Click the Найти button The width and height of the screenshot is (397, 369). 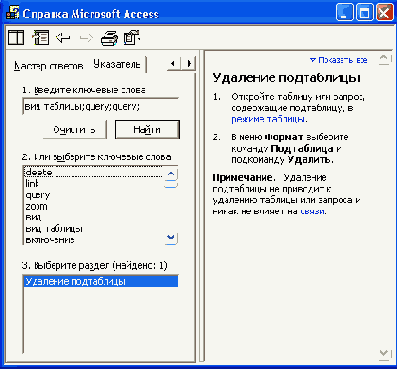point(147,129)
